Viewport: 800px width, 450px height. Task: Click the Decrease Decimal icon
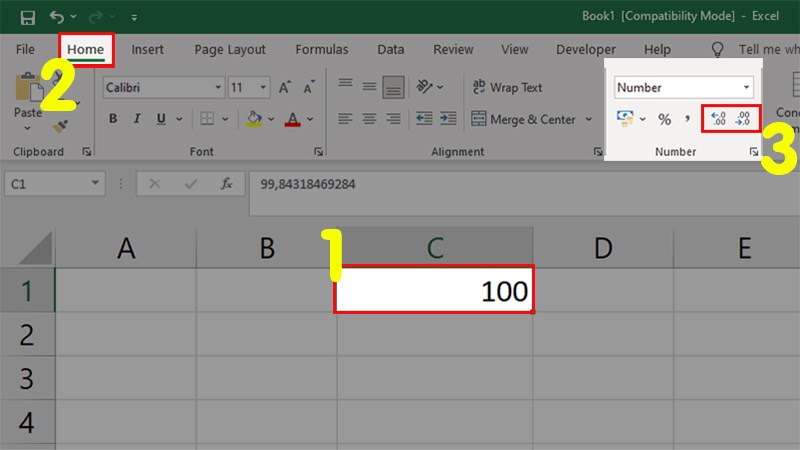(x=743, y=119)
